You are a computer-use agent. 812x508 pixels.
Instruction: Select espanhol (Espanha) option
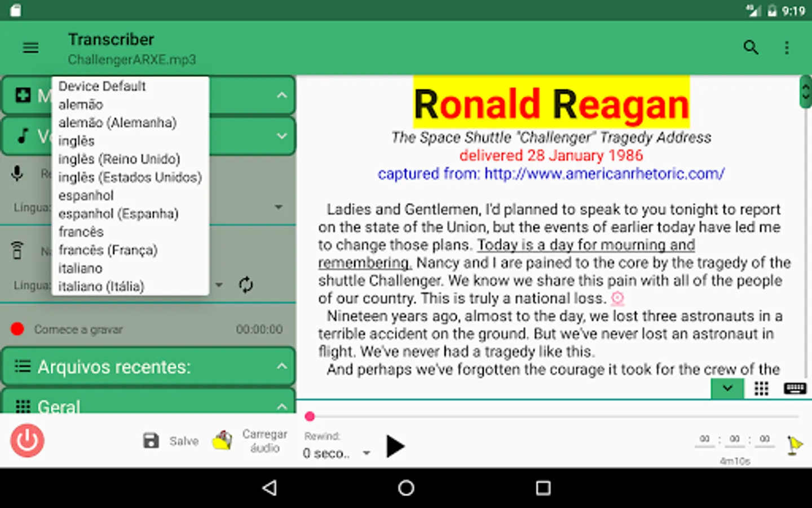(130, 213)
